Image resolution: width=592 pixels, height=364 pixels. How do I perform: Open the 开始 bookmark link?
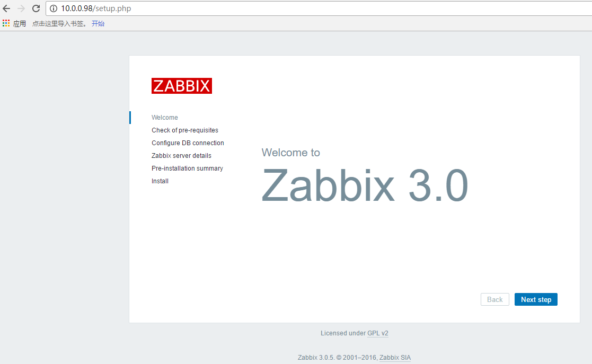(x=98, y=23)
